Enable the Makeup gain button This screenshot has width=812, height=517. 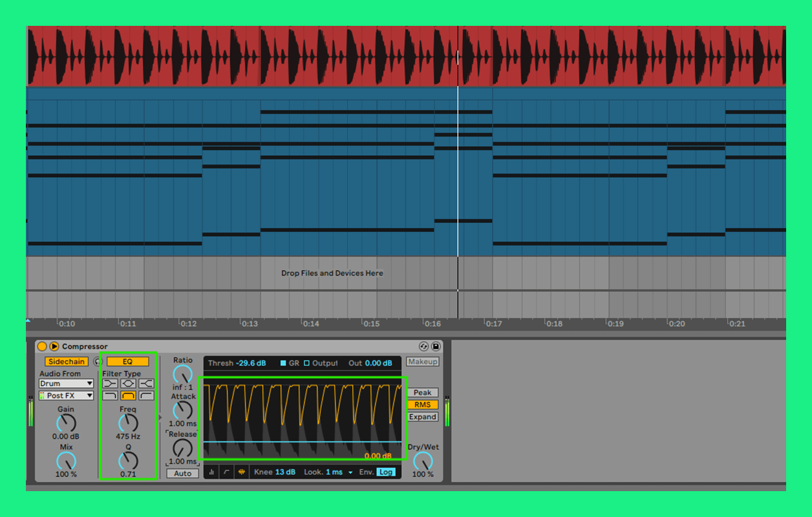click(x=422, y=362)
